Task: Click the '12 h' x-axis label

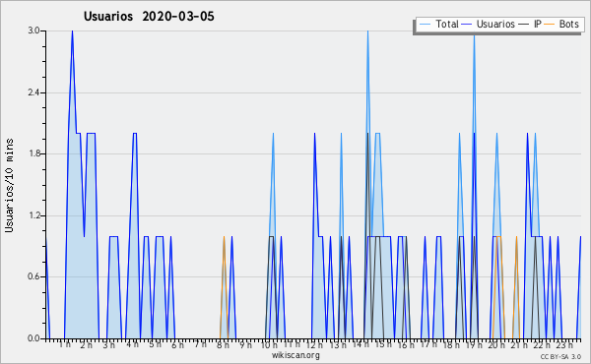Action: (314, 345)
